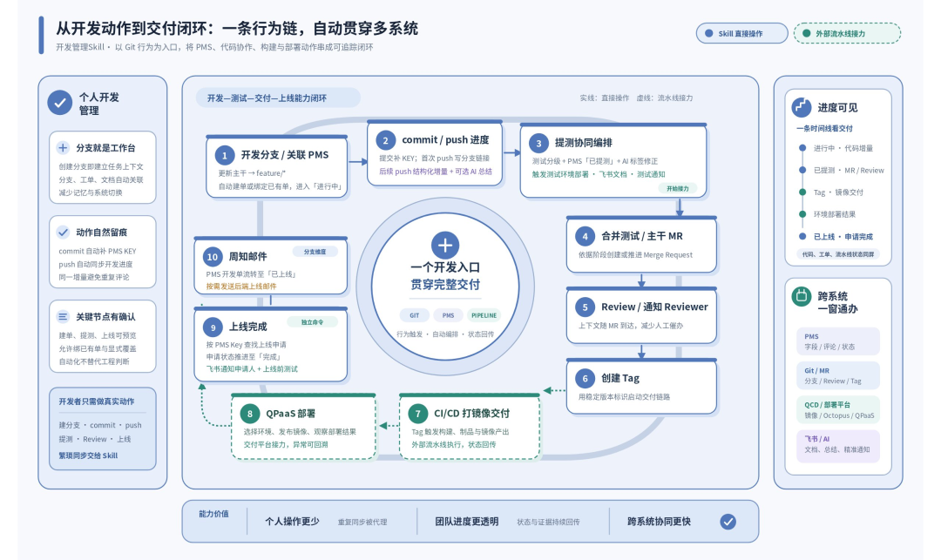Click the checkmark icon beside 个人开发管理
Screen dimensions: 941x560
[x=60, y=103]
